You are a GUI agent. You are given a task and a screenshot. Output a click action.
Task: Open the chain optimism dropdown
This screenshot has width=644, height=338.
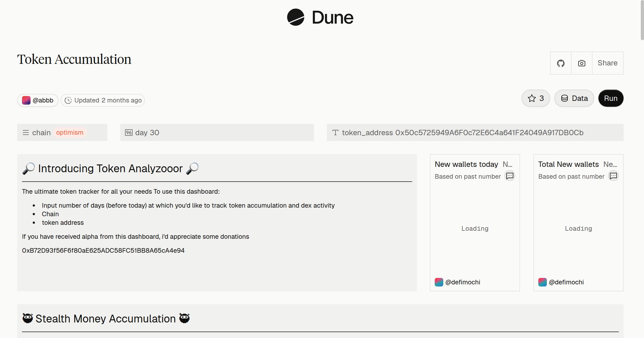[62, 133]
